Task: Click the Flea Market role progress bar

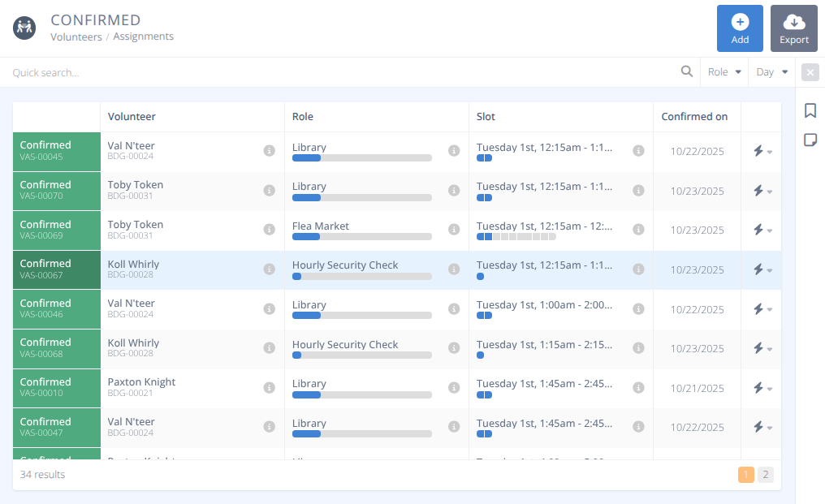Action: pos(361,237)
